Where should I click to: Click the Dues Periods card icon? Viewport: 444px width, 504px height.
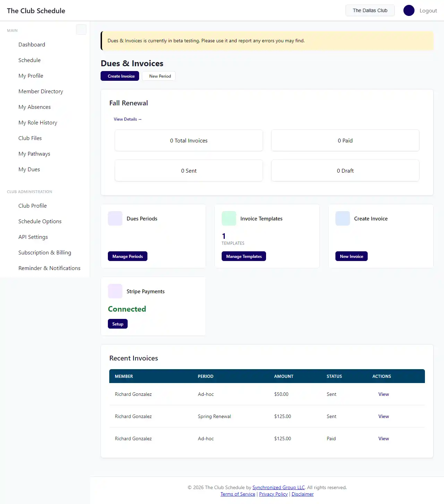pos(115,218)
